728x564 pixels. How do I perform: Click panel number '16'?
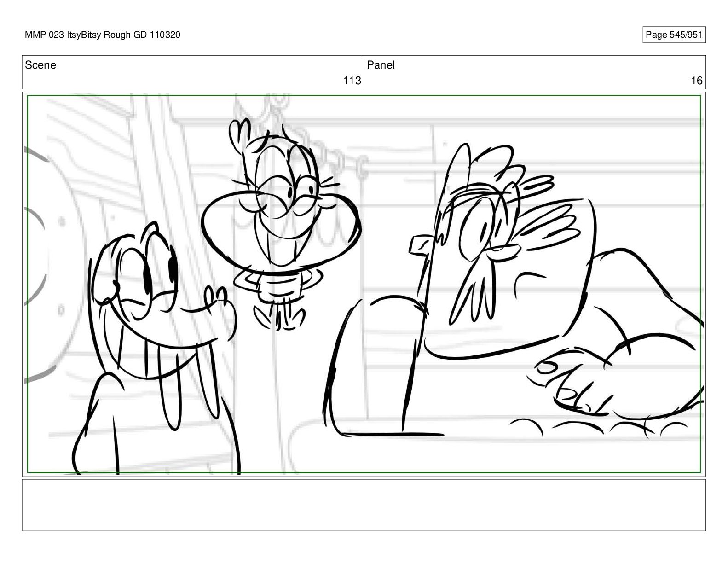pos(697,81)
